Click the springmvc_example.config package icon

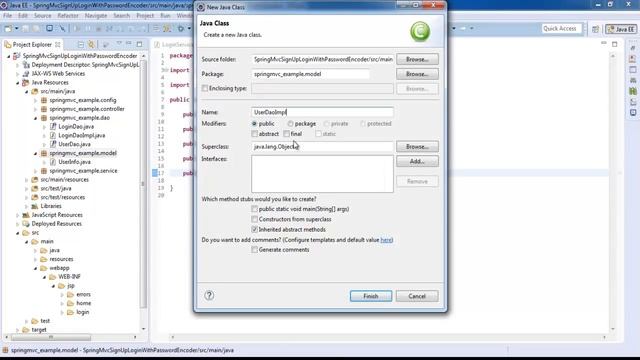click(x=44, y=100)
